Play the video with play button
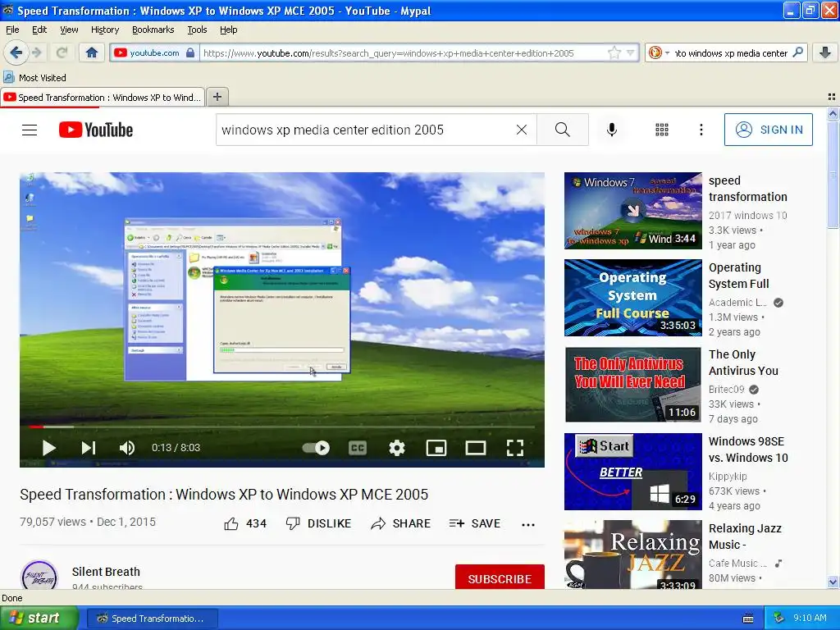The image size is (840, 630). 48,448
